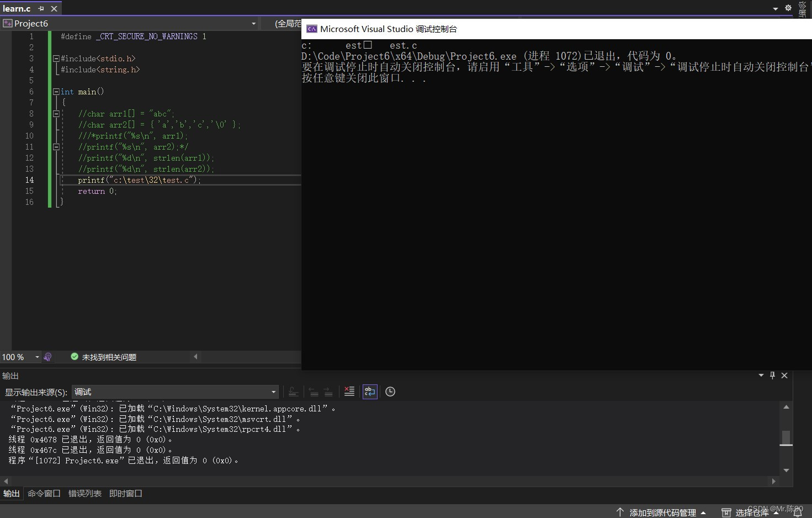Toggle auto-hide pin on the output panel
This screenshot has width=812, height=518.
click(772, 376)
